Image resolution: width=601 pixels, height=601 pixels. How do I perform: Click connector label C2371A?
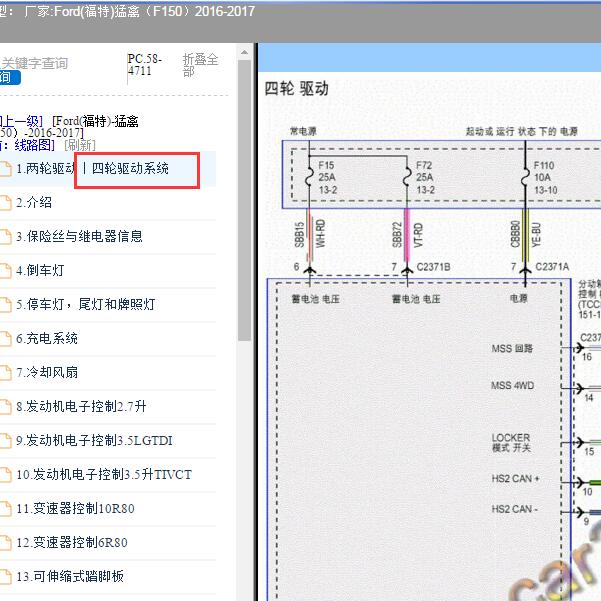point(552,267)
